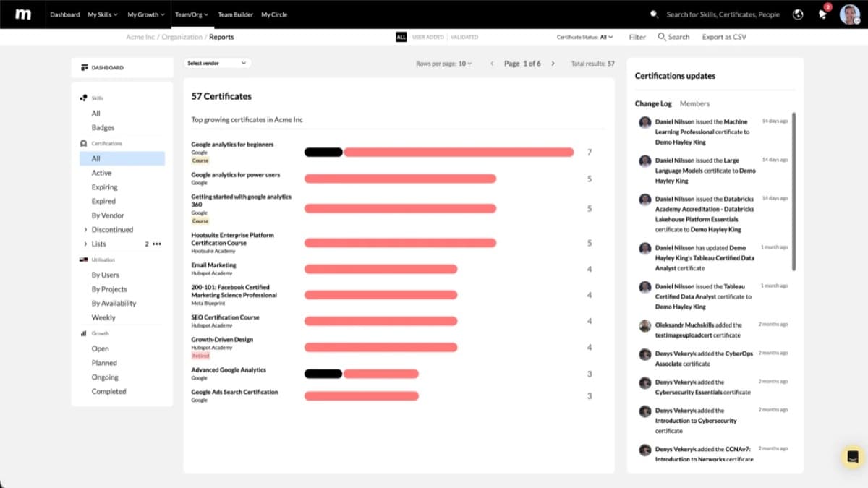Click the Skills section icon
Screen dimensions: 868x488
coord(84,98)
